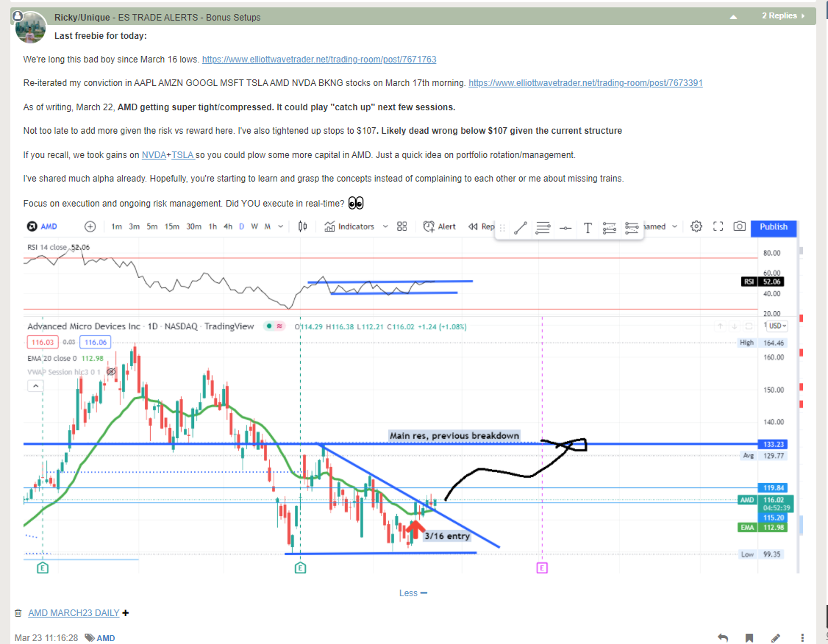Select the daily D timeframe
Screen dimensions: 828x644
pos(241,226)
